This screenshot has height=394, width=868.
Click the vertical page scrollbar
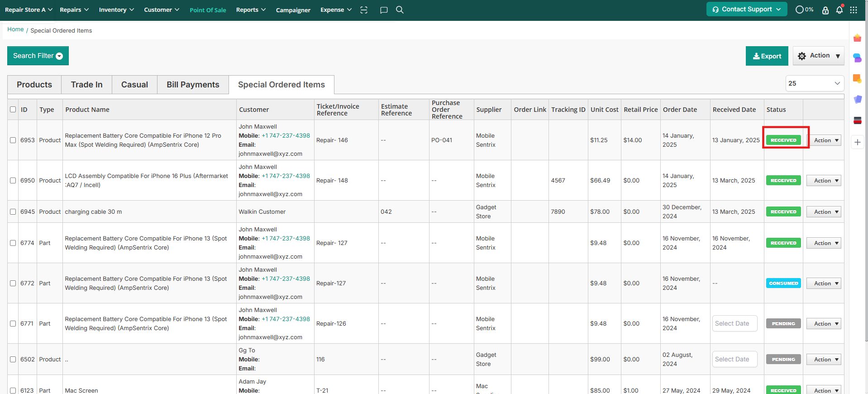[866, 172]
